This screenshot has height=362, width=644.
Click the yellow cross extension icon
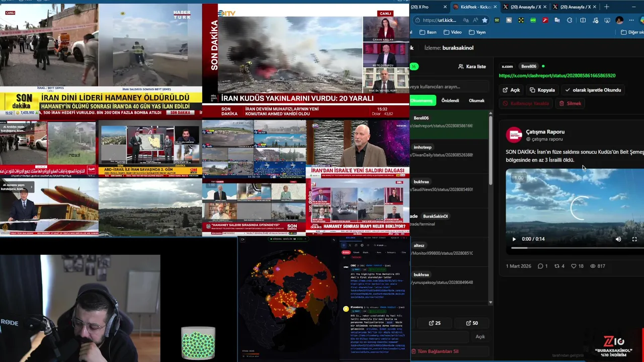point(521,20)
